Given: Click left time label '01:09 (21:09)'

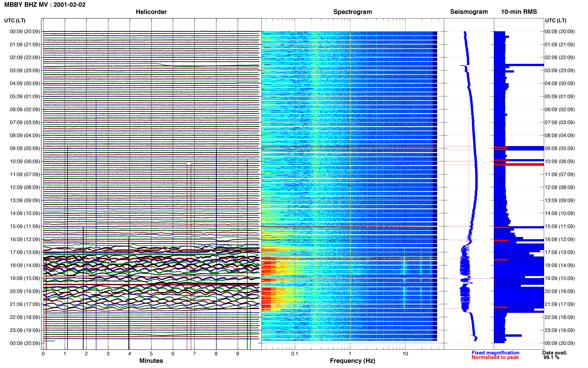Looking at the screenshot, I should coord(25,45).
